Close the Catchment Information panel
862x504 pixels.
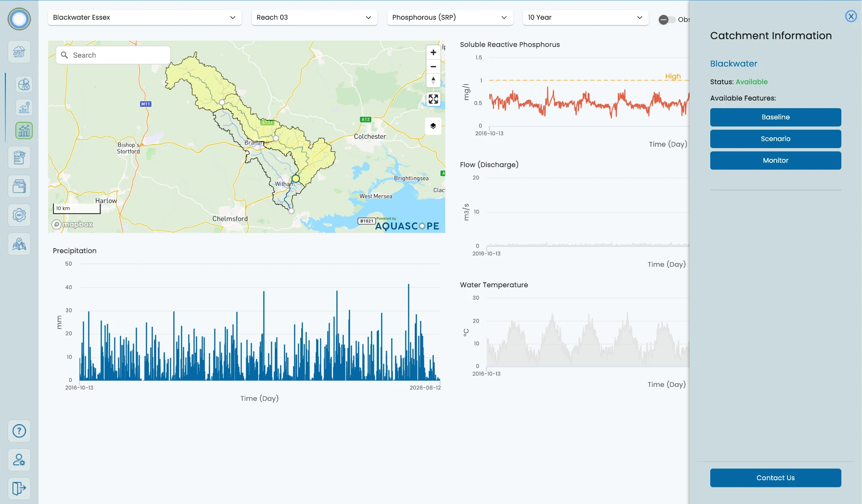(x=851, y=16)
